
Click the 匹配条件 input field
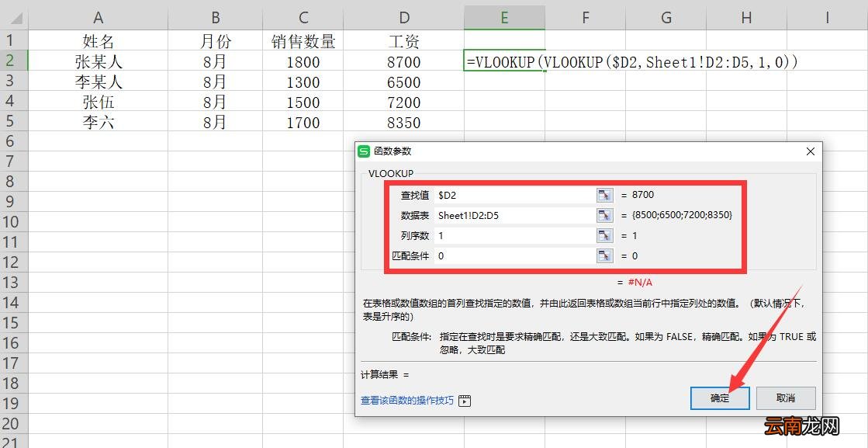tap(514, 255)
